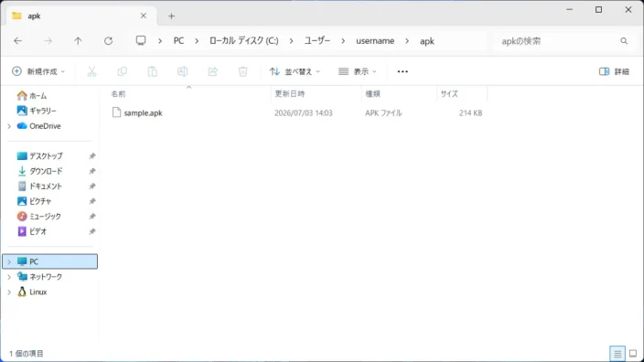
Task: Go forward with the right arrow
Action: 48,40
